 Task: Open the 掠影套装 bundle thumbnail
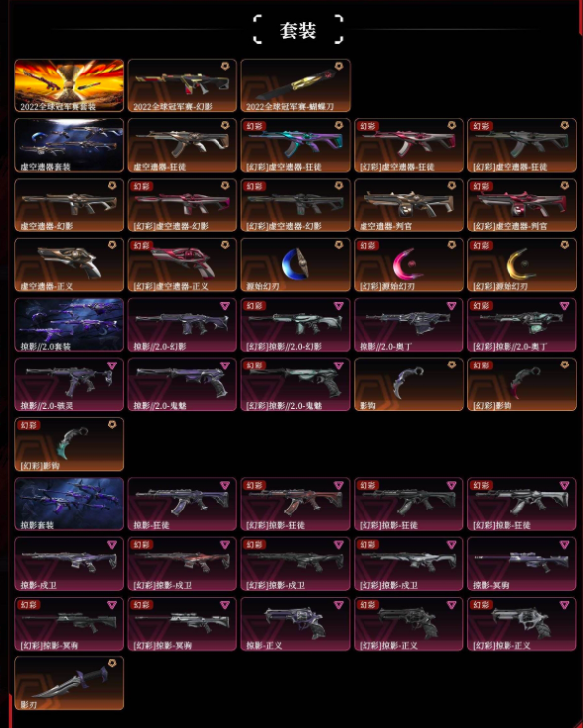[x=70, y=505]
